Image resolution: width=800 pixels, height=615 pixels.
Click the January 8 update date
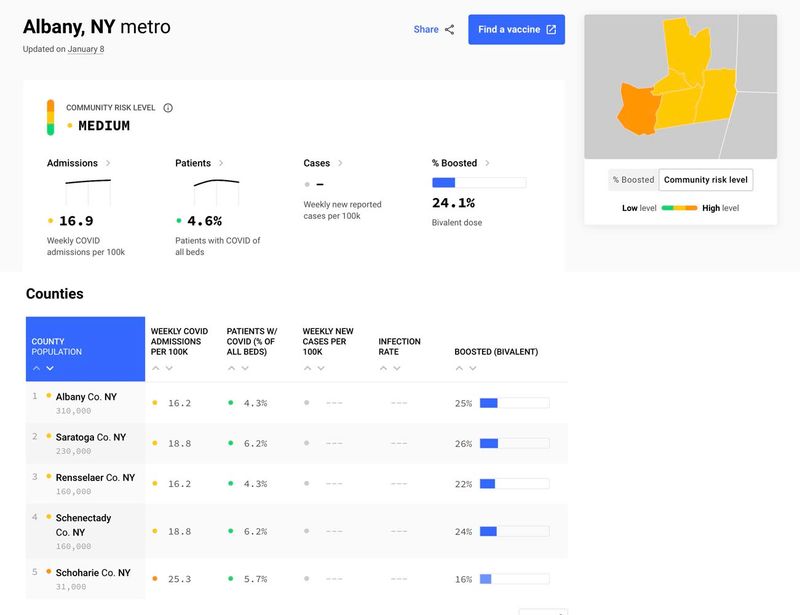(86, 49)
